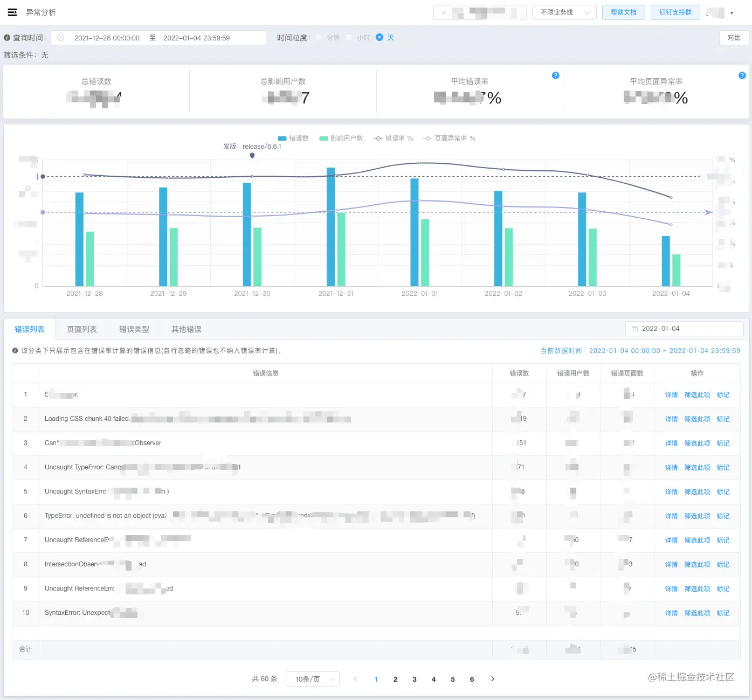Screen dimensions: 752x700
Task: Click the 2021-12-31 error count bar
Action: (x=330, y=227)
